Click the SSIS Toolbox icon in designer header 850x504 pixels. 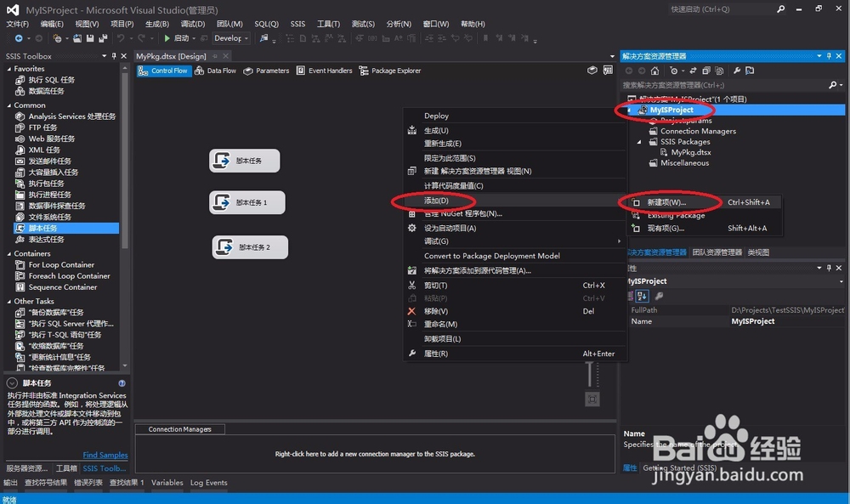click(609, 71)
